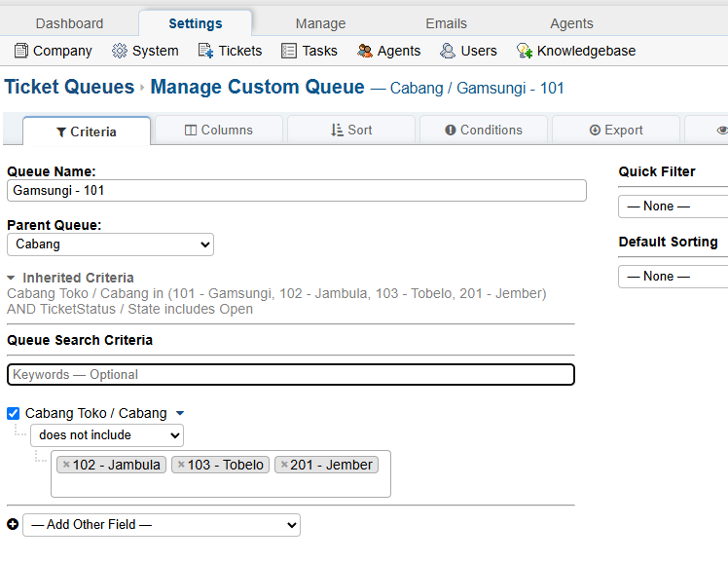The image size is (728, 563).
Task: Open the Dashboard main tab
Action: pos(69,23)
